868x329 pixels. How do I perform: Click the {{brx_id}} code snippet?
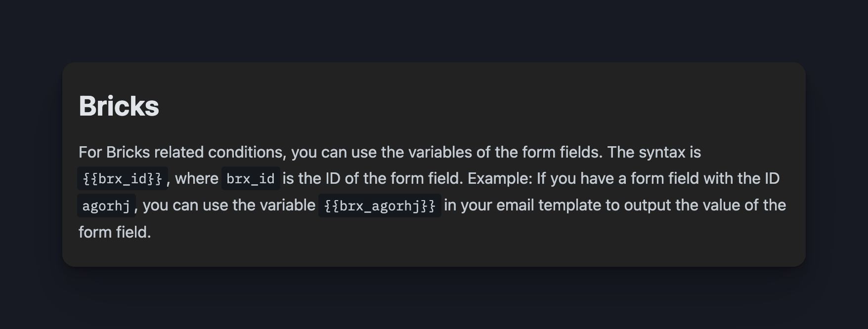[x=123, y=178]
